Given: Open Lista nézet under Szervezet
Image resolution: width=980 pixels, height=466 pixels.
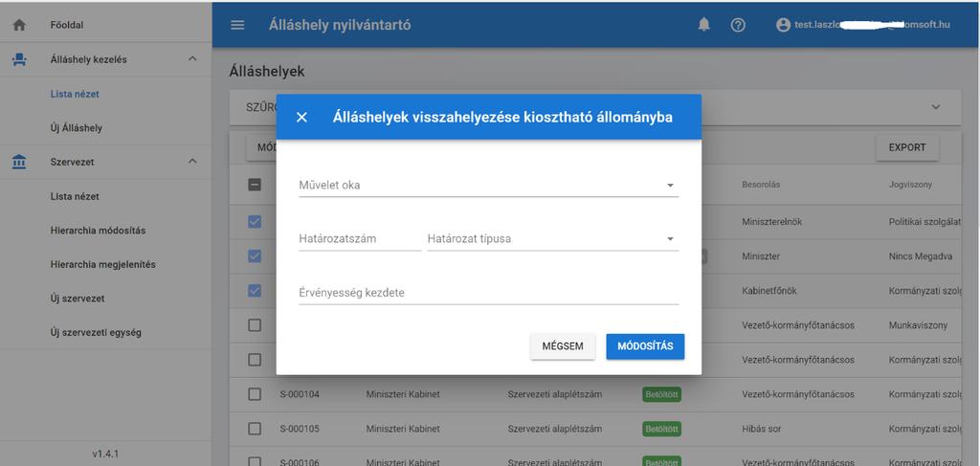Looking at the screenshot, I should click(x=75, y=196).
